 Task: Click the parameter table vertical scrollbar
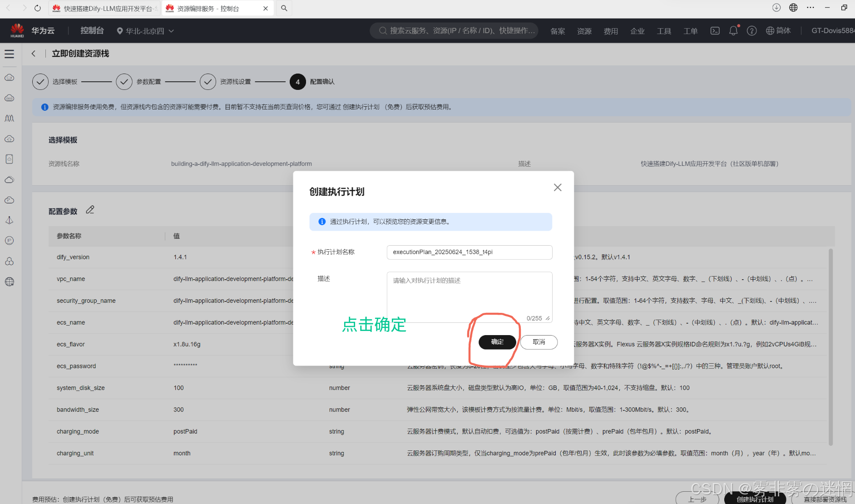pyautogui.click(x=831, y=347)
